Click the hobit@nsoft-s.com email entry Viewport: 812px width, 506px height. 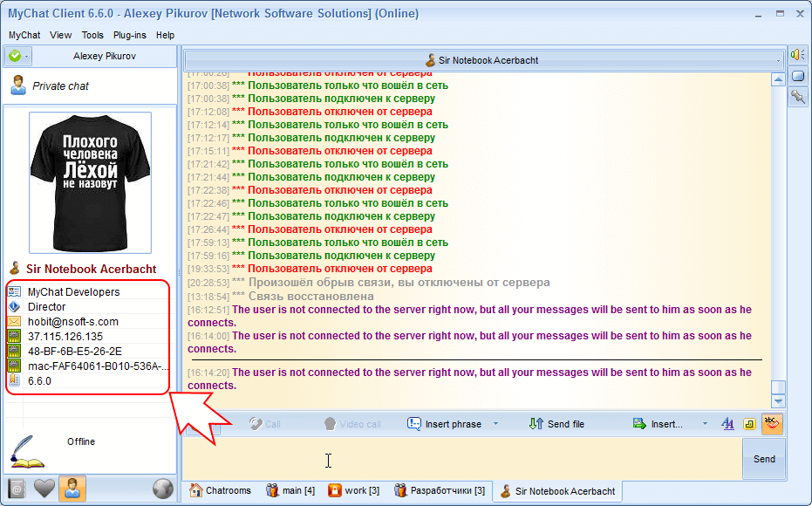point(73,321)
